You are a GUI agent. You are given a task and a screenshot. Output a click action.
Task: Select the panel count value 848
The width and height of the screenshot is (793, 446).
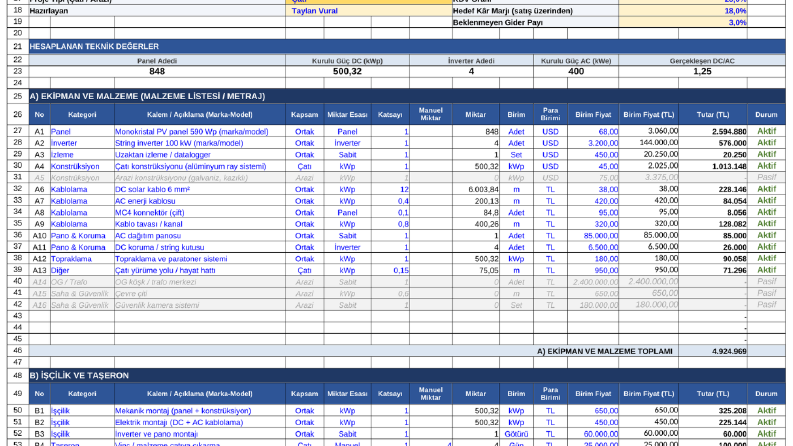point(157,71)
